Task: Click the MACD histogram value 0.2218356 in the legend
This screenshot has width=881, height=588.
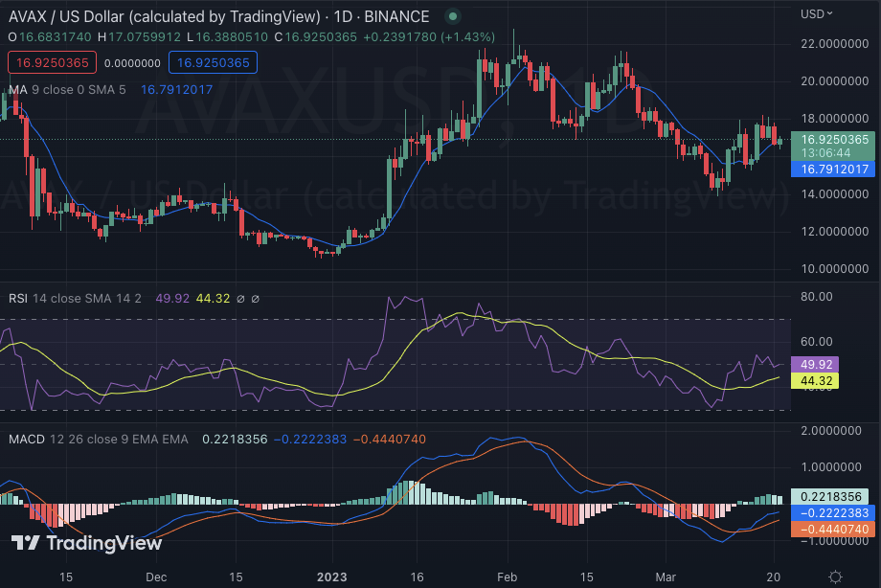Action: tap(235, 439)
